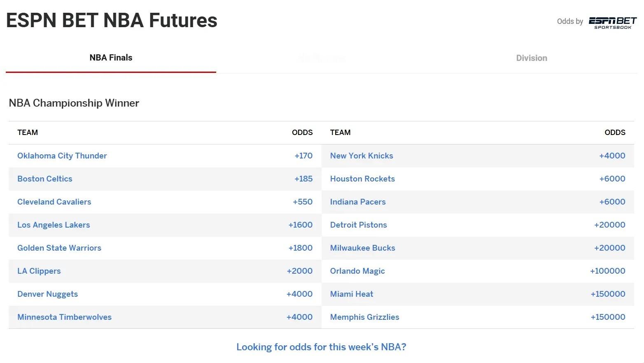Viewport: 644px width, 363px height.
Task: Go to the Detroit Pistons link
Action: 358,225
